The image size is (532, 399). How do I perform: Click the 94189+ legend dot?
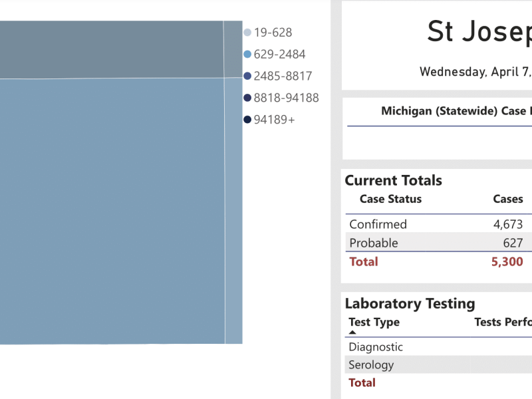(247, 120)
